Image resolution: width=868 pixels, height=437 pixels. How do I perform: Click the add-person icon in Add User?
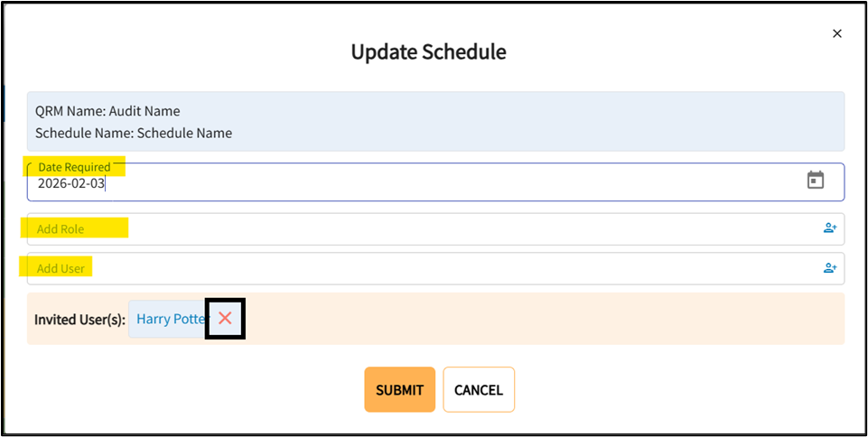[x=829, y=268]
